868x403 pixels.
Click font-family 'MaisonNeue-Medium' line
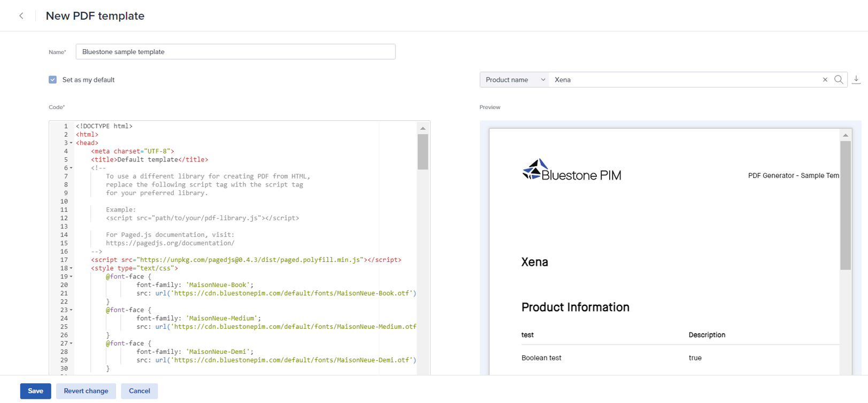(198, 318)
